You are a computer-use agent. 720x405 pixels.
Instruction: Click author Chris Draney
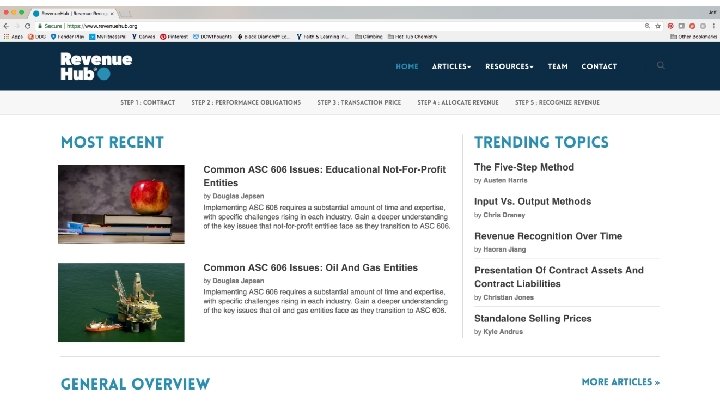504,215
